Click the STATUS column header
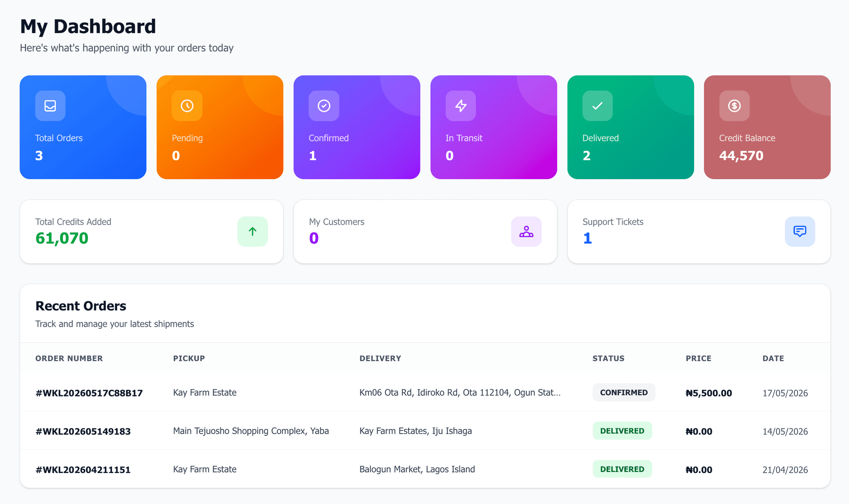 coord(608,359)
